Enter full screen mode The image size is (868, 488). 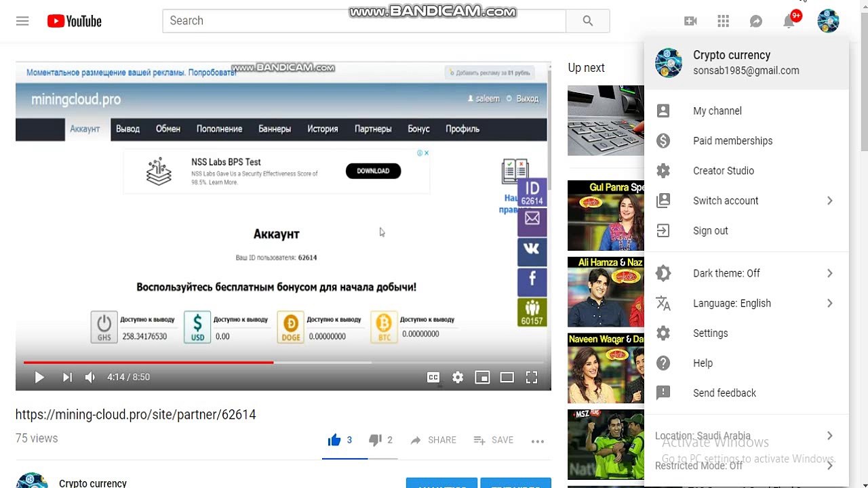click(532, 378)
